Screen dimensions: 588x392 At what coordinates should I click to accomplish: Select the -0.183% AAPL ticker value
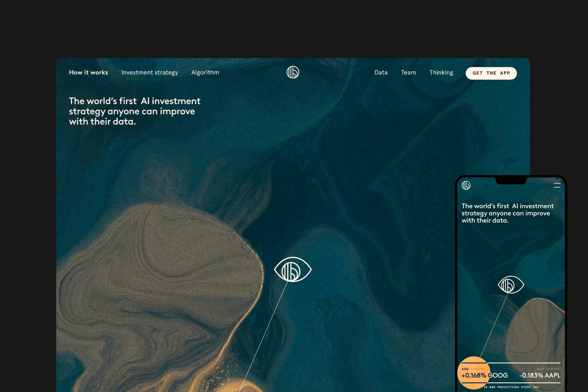(540, 376)
